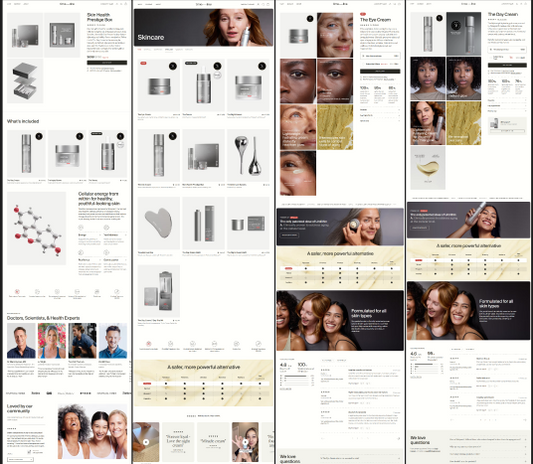Click the first nav link in Skincare page header
Screen dimensions: 533x464
[x=140, y=4]
